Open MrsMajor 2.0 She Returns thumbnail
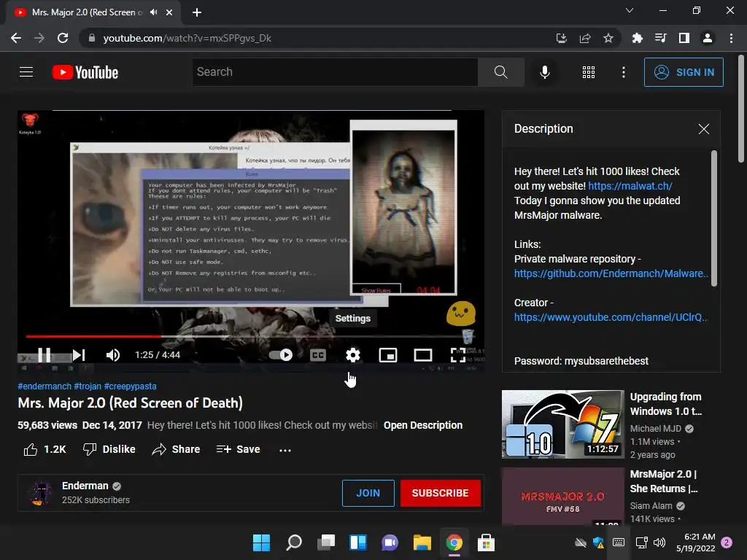 562,496
